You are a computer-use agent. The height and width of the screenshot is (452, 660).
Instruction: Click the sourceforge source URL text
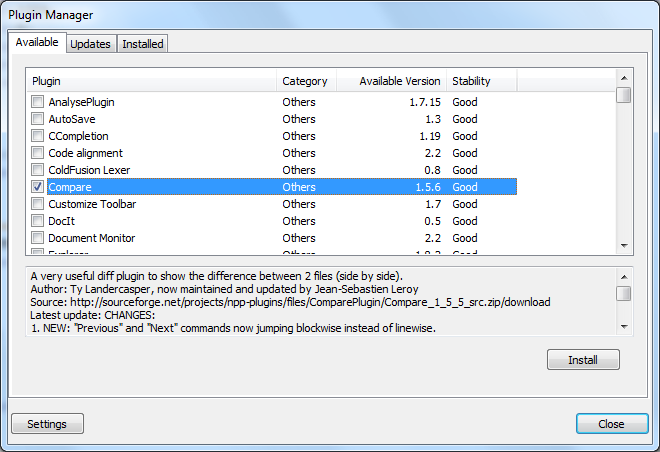click(x=310, y=302)
